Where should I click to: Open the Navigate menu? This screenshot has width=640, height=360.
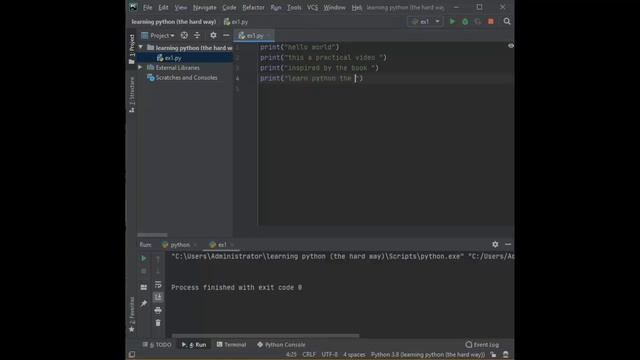point(204,7)
